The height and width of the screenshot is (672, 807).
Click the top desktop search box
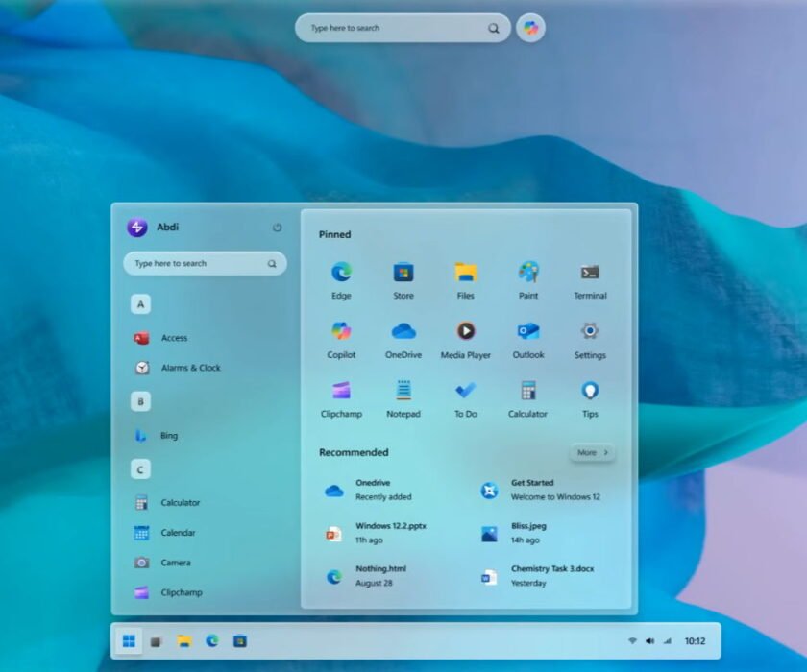(403, 28)
